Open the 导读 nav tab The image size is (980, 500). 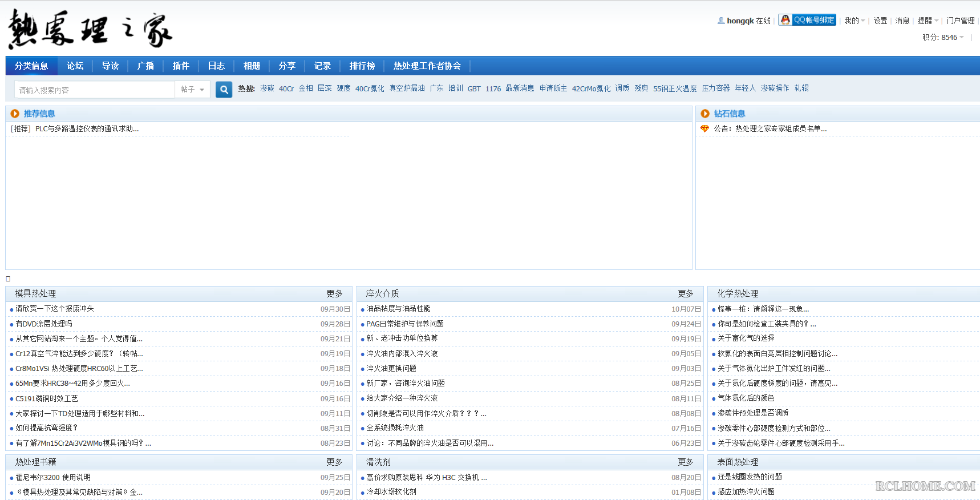click(x=110, y=66)
